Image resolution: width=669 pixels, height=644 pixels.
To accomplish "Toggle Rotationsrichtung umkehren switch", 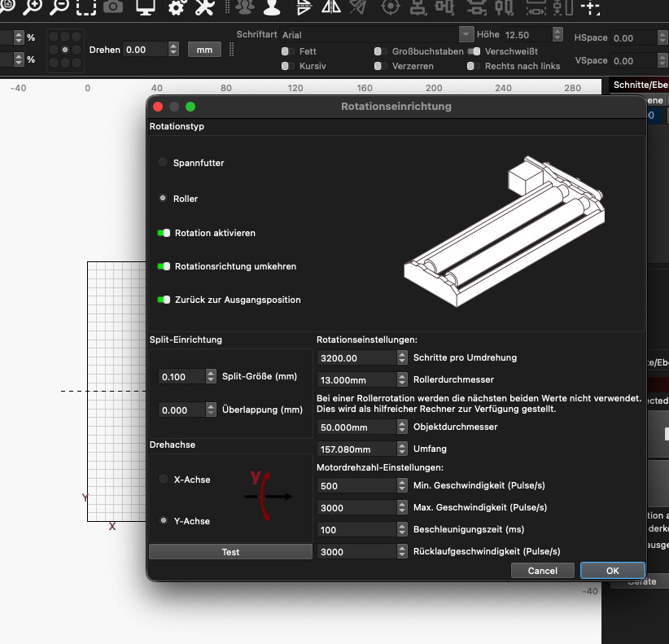I will point(164,266).
